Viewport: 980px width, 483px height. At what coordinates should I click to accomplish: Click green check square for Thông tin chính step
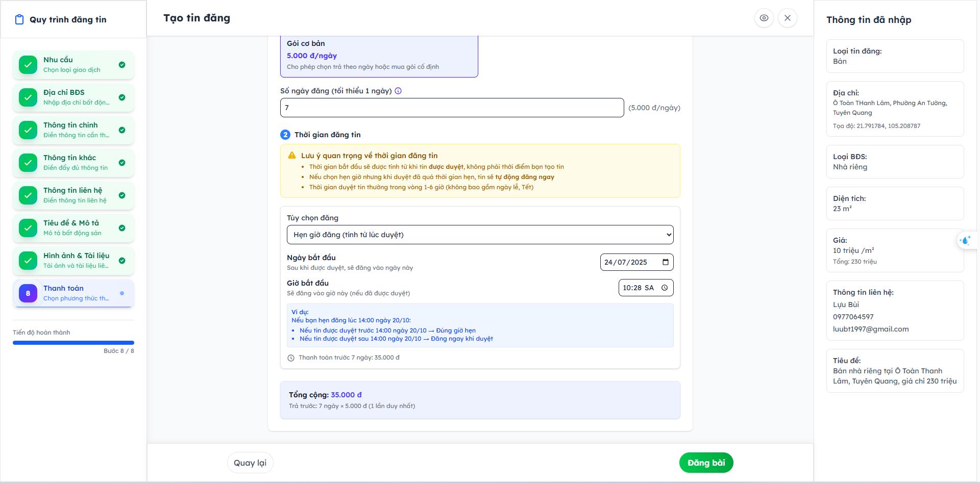click(x=28, y=130)
